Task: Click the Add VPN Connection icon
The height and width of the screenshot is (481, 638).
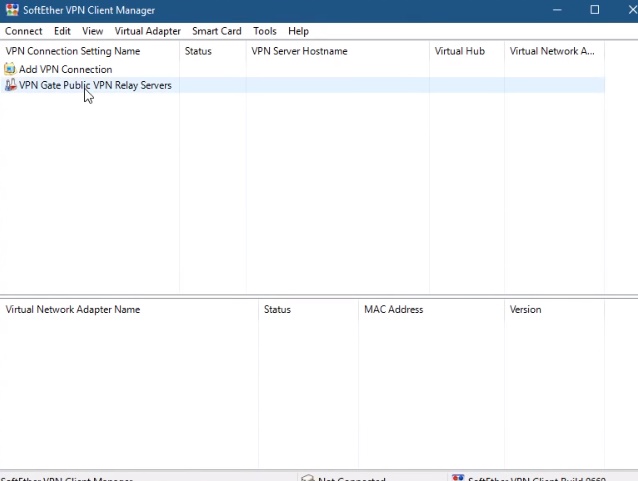Action: 10,69
